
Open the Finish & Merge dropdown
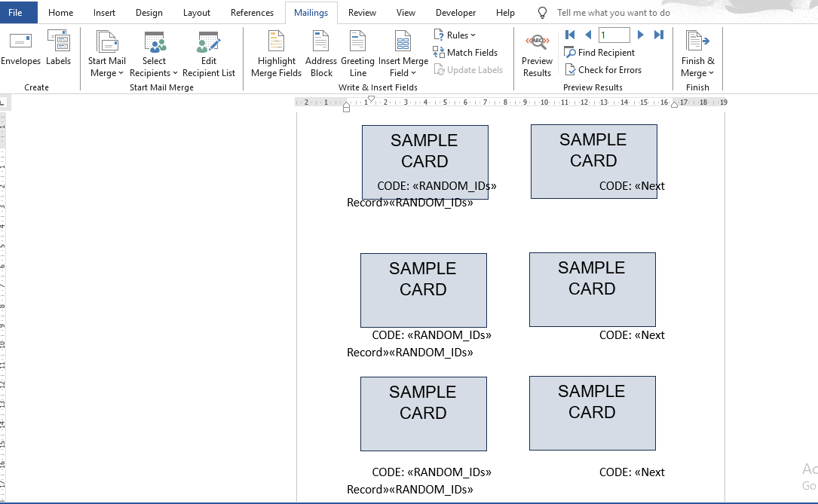tap(697, 54)
